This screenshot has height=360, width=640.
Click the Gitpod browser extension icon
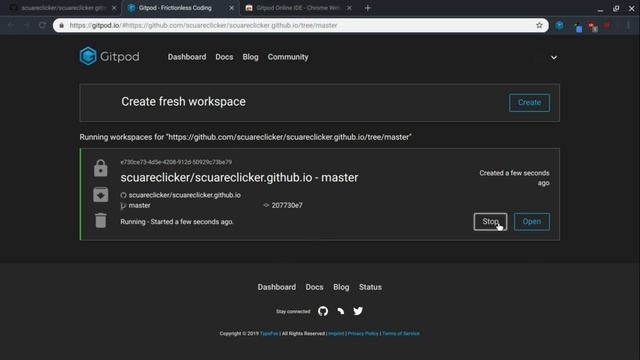point(560,25)
